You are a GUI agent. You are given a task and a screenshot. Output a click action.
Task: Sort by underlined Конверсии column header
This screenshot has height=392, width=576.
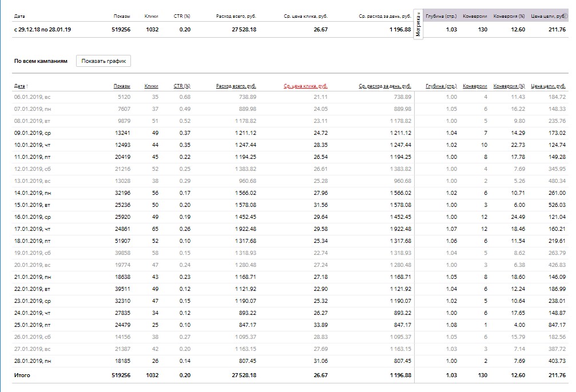[475, 86]
